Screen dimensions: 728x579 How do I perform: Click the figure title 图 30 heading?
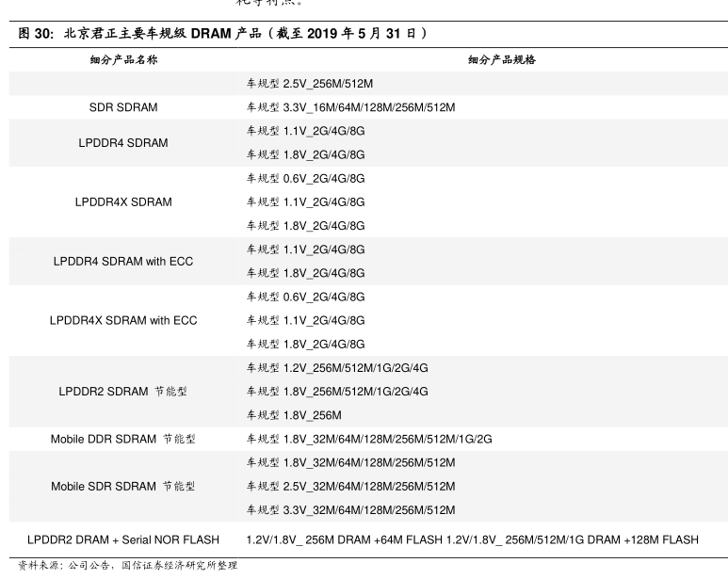point(223,33)
